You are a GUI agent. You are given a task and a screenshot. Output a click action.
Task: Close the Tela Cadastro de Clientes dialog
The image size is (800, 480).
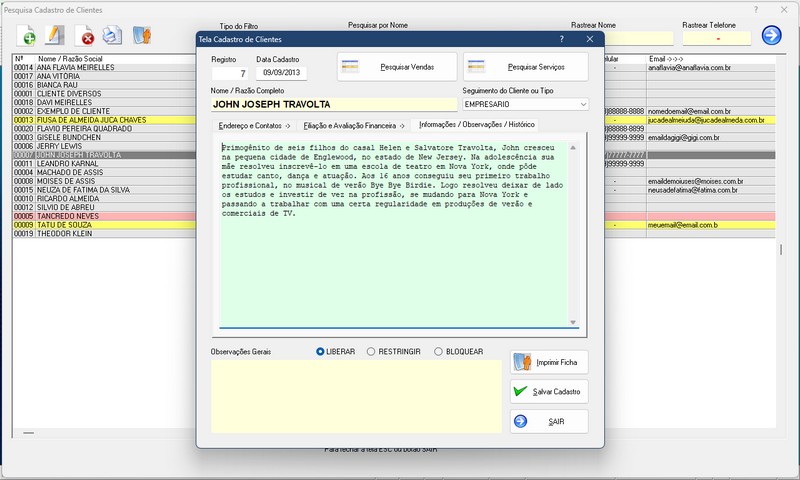(x=590, y=39)
